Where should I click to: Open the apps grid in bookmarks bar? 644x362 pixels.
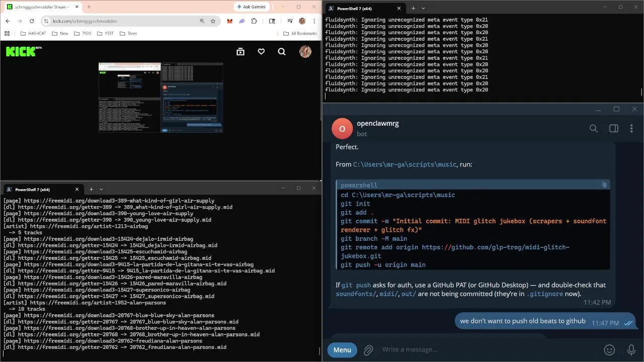coord(7,33)
